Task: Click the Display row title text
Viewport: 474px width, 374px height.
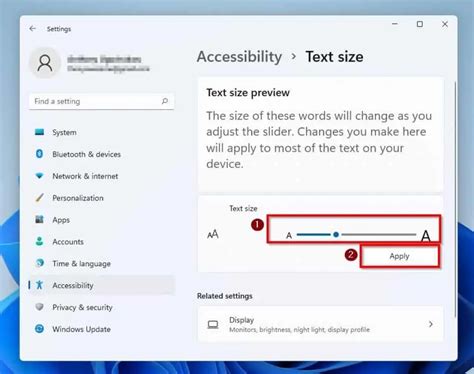Action: coord(242,320)
